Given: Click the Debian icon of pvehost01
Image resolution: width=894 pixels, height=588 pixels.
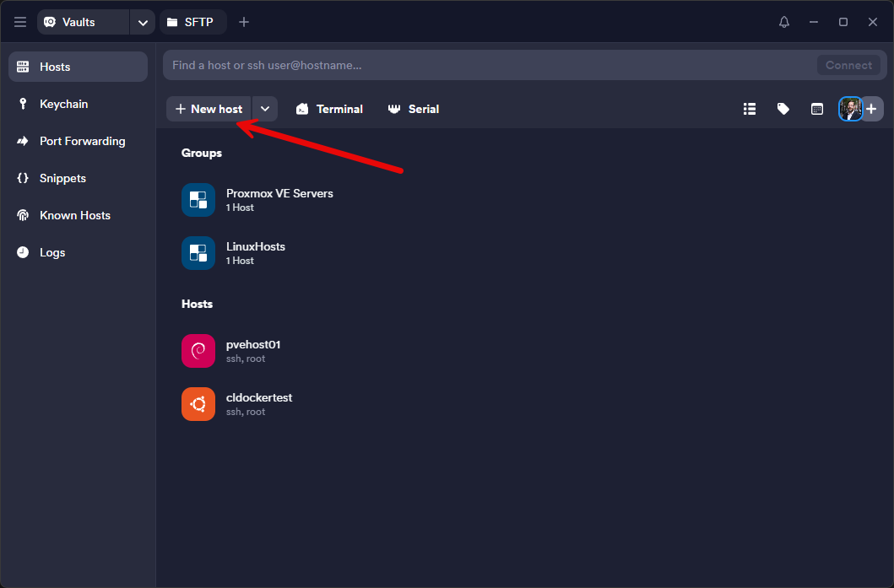Looking at the screenshot, I should tap(198, 351).
